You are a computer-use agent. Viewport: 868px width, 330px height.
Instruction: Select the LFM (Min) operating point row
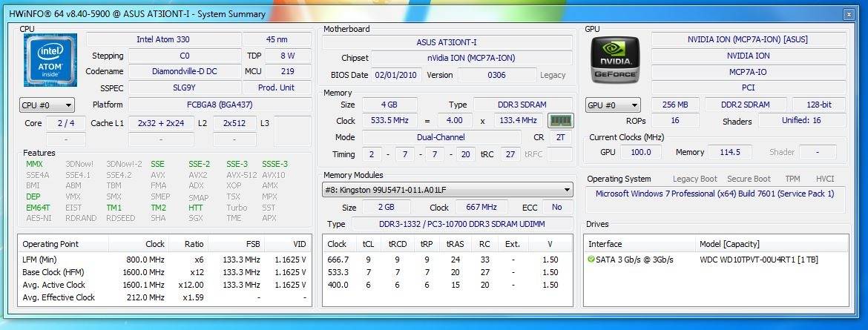164,259
